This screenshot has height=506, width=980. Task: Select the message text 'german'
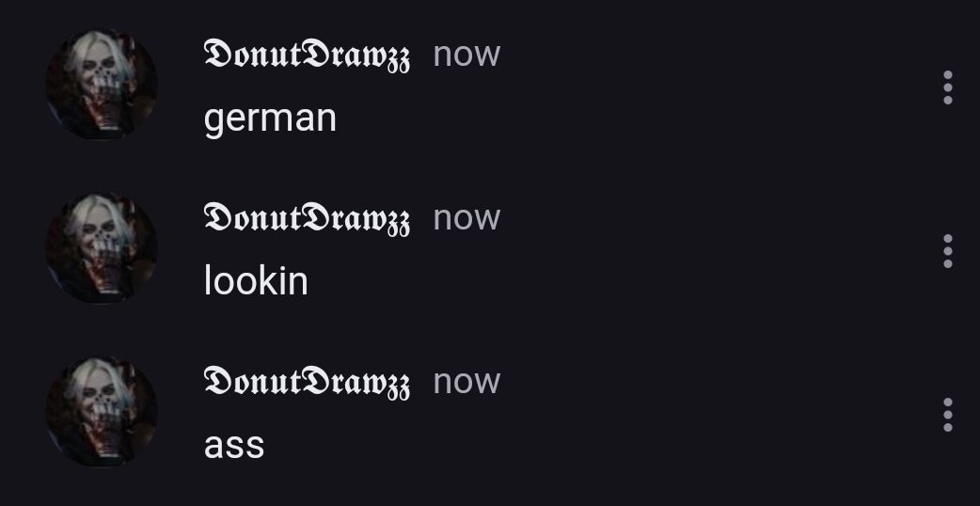pos(270,119)
